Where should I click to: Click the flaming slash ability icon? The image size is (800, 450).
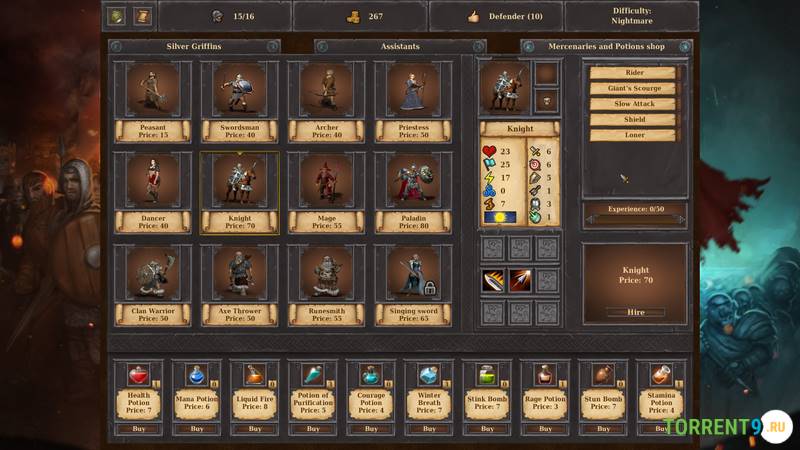tap(494, 281)
